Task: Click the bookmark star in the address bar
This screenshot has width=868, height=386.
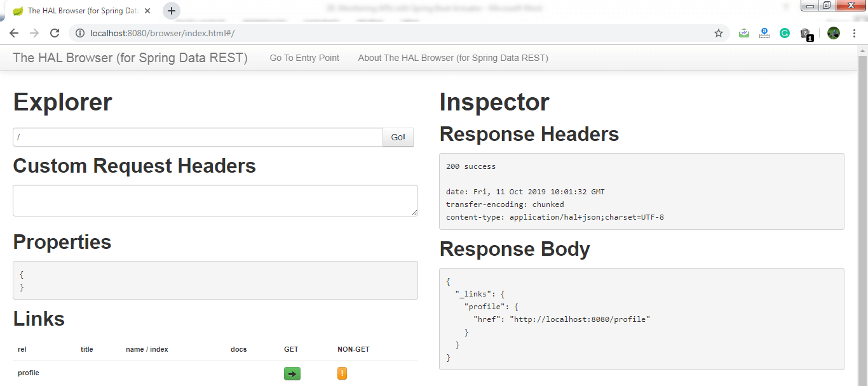Action: [x=719, y=33]
